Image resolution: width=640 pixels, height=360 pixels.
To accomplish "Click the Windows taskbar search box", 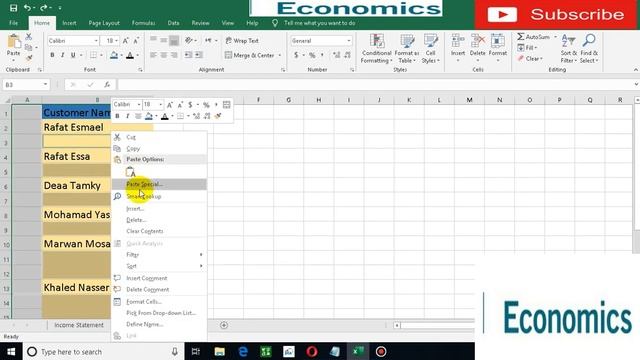I will 103,351.
